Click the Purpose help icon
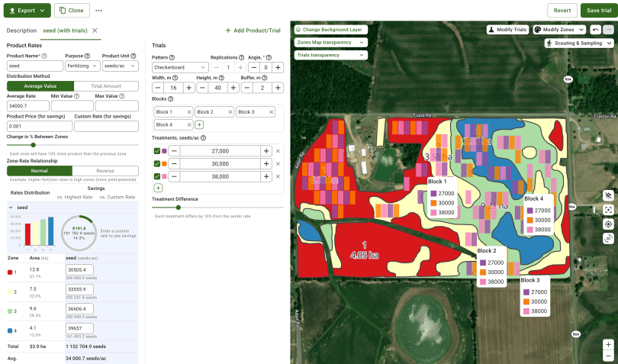The image size is (618, 364). click(87, 56)
